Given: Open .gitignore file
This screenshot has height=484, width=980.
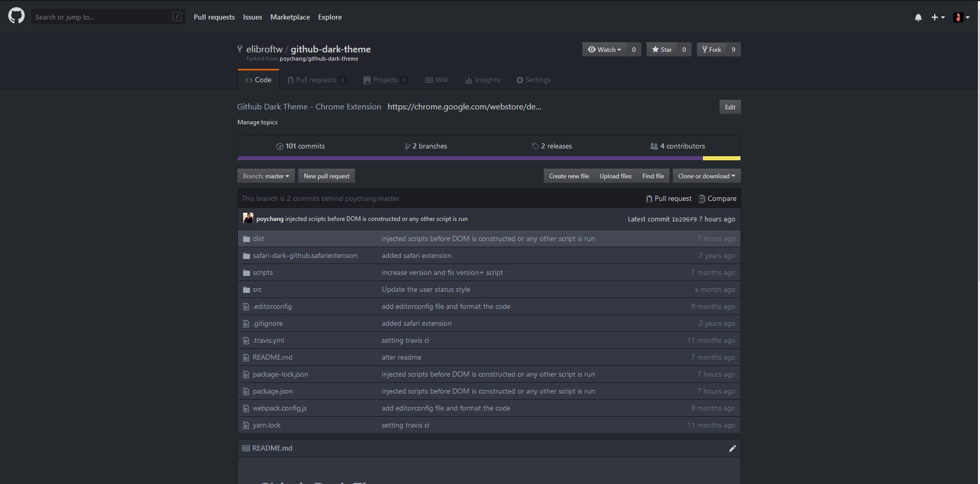Looking at the screenshot, I should tap(267, 323).
